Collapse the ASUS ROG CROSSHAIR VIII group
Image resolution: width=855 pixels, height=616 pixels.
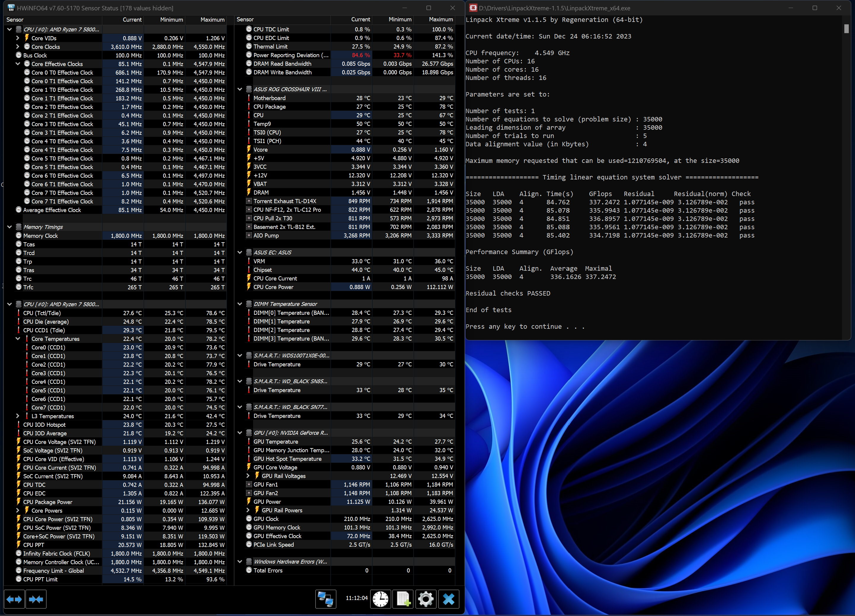click(x=240, y=89)
